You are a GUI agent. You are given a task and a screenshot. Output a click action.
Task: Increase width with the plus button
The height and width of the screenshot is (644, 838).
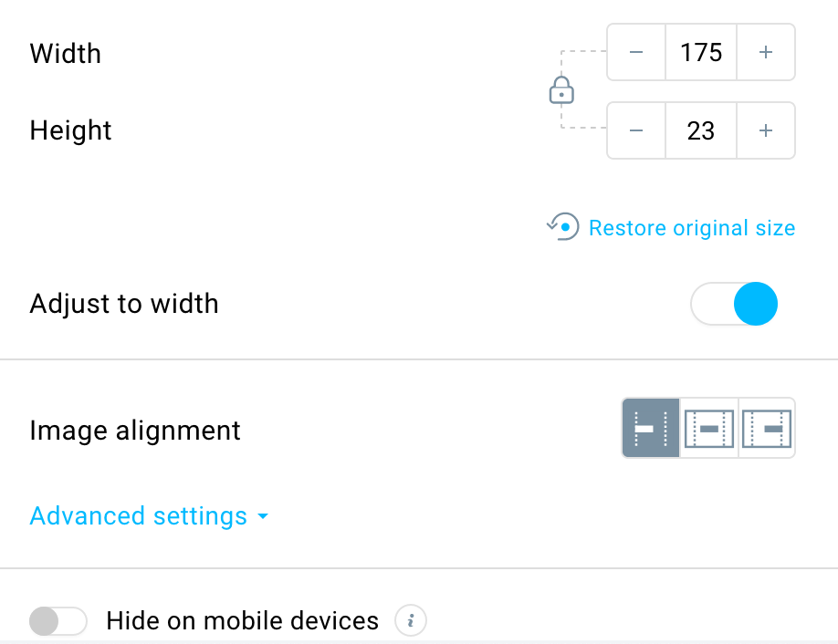[766, 52]
